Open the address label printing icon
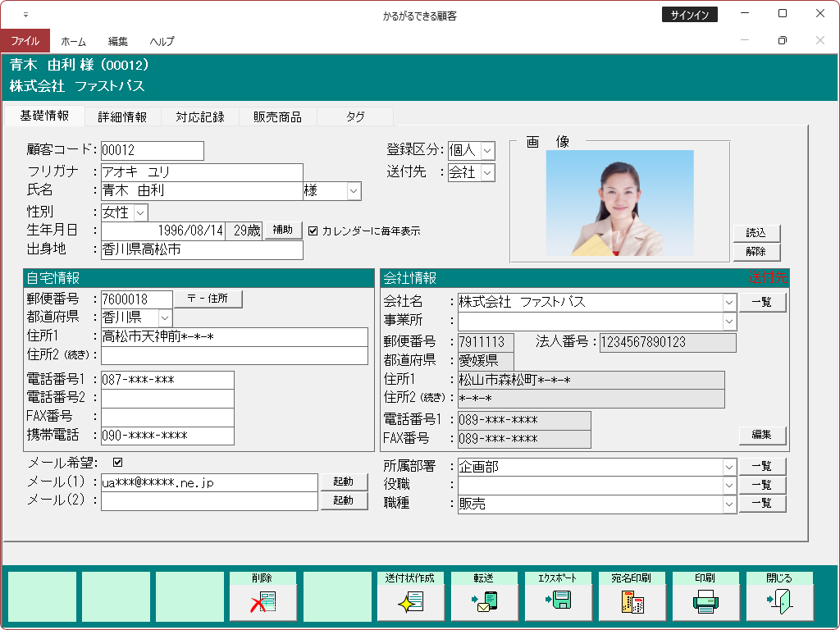The width and height of the screenshot is (840, 630). coord(632,602)
